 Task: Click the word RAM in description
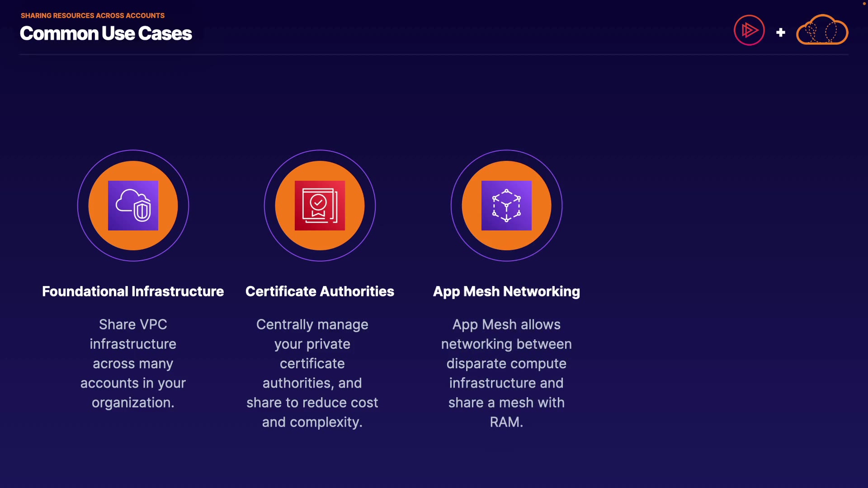point(505,422)
